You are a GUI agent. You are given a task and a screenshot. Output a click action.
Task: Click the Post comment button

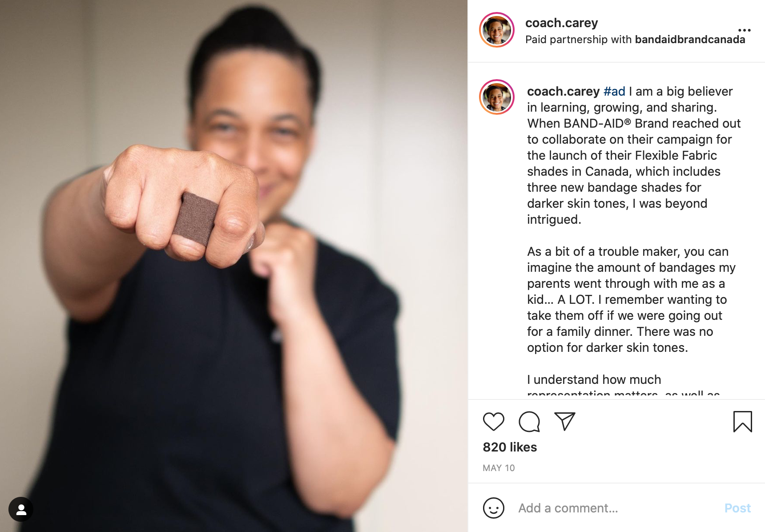click(737, 508)
